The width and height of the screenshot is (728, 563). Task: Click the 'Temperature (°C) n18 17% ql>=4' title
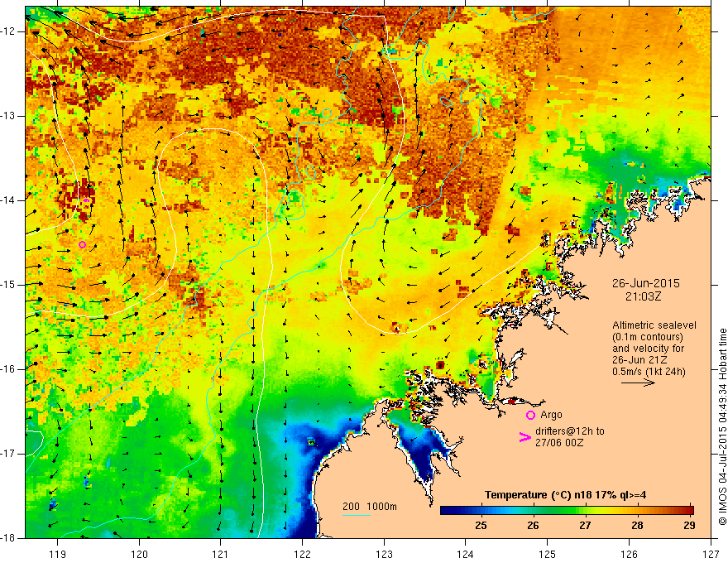coord(565,495)
